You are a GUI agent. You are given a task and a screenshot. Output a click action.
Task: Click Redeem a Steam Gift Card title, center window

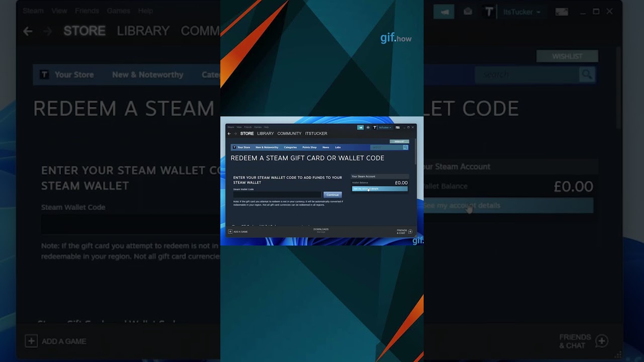(x=307, y=158)
